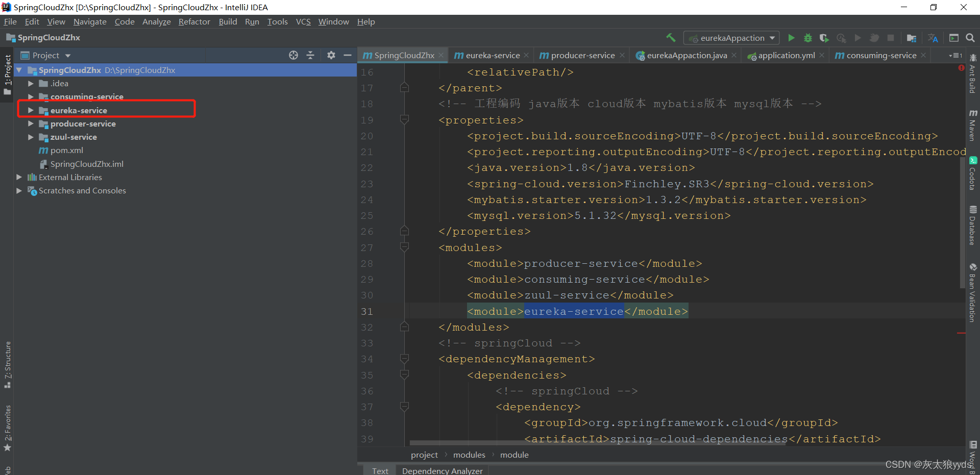980x475 pixels.
Task: Open the Refactor menu
Action: [x=194, y=21]
